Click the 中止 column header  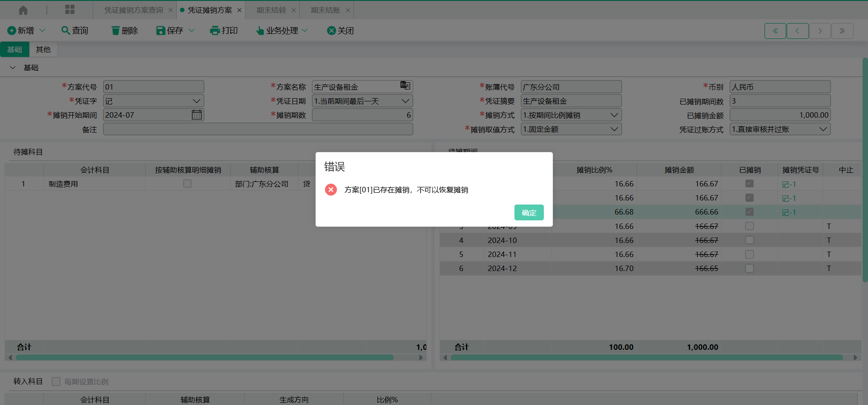846,170
